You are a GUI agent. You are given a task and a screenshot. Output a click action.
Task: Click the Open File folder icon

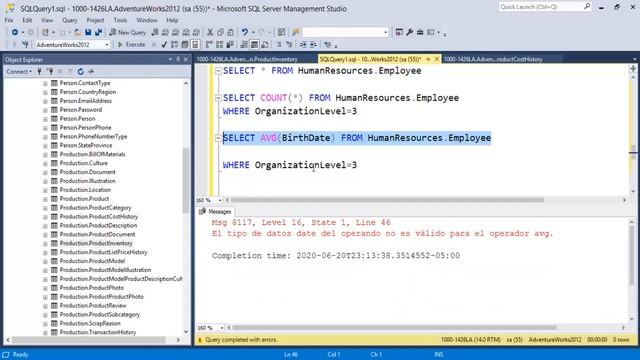pyautogui.click(x=77, y=32)
